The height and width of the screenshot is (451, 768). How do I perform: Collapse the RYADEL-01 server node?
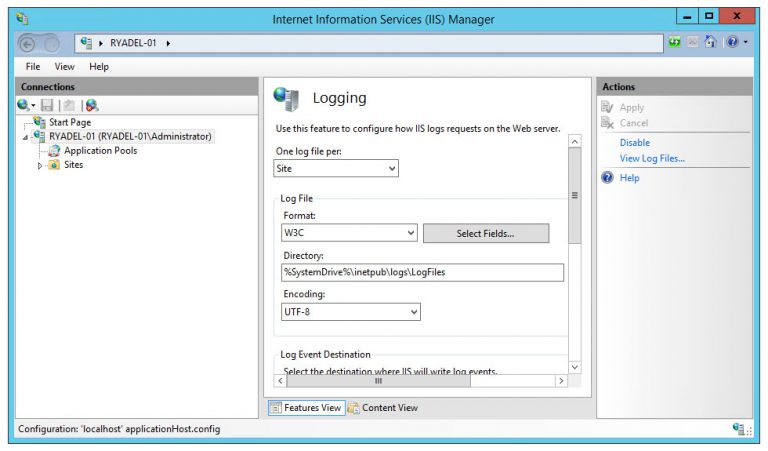click(x=24, y=137)
